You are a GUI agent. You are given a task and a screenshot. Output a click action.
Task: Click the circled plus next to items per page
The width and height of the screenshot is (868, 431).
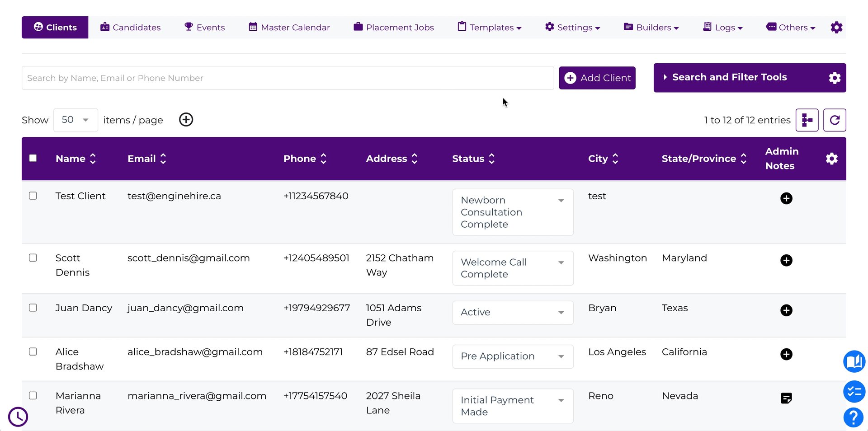point(186,120)
